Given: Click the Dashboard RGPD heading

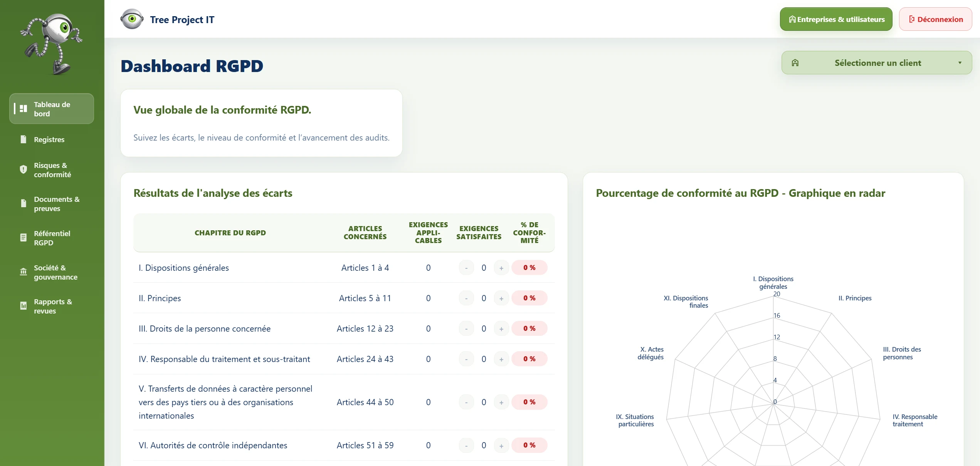Looking at the screenshot, I should point(192,66).
